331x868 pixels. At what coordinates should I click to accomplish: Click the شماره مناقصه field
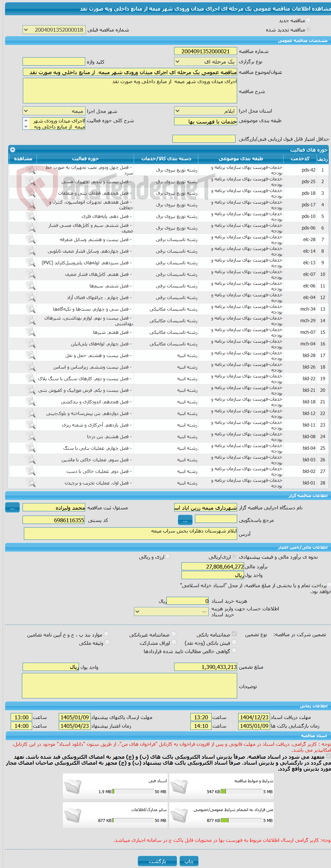tap(206, 51)
